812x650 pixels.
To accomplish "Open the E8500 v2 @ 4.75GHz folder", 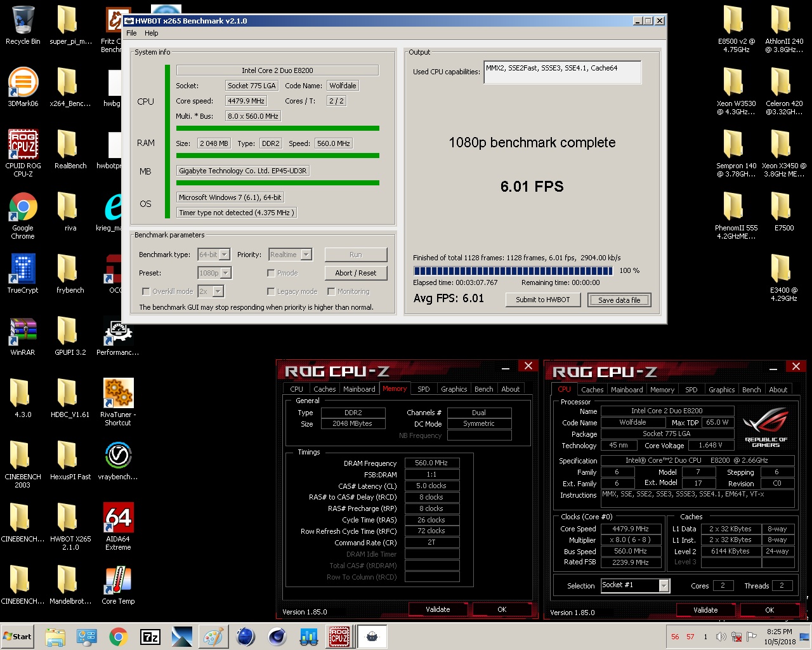I will [x=736, y=28].
